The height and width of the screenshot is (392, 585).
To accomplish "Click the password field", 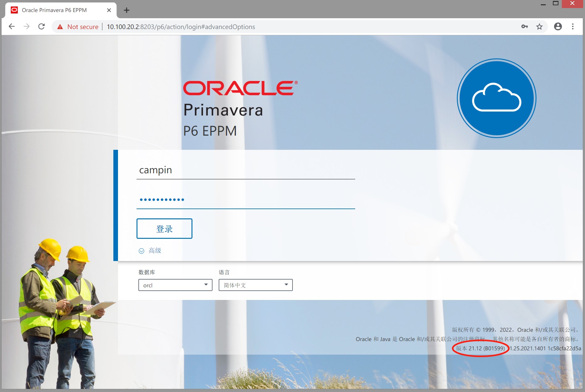I will tap(246, 200).
